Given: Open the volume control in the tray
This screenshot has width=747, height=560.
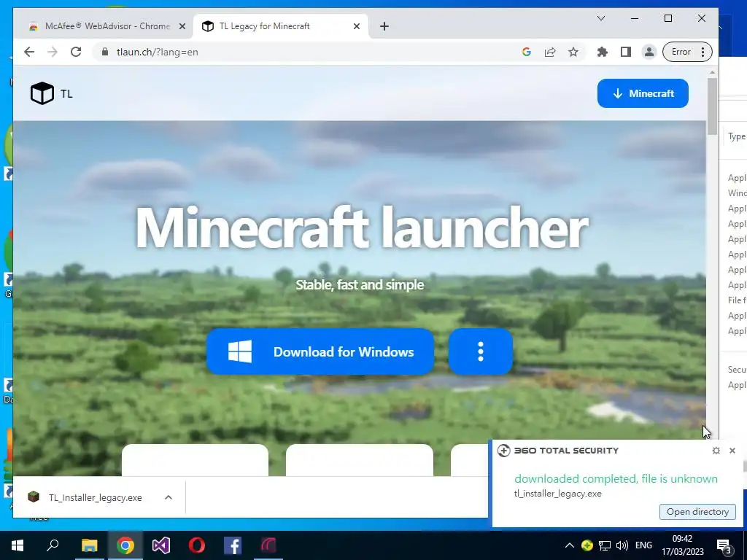Looking at the screenshot, I should 622,545.
